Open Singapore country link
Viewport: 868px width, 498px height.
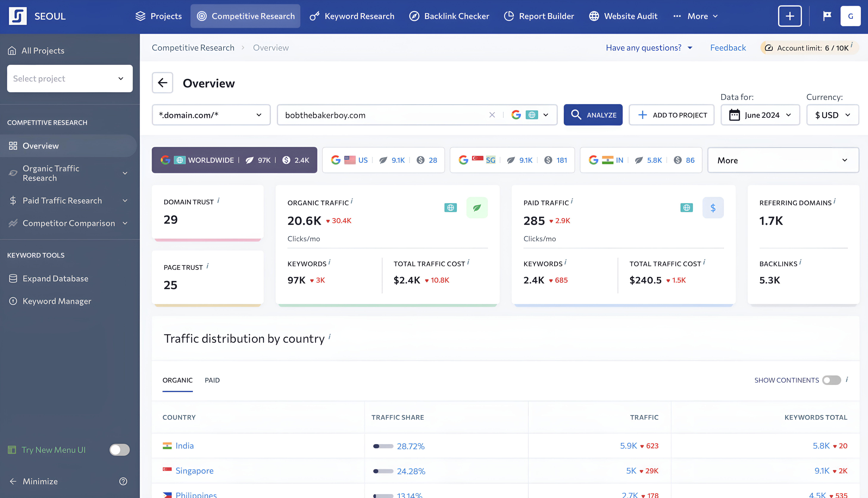194,471
